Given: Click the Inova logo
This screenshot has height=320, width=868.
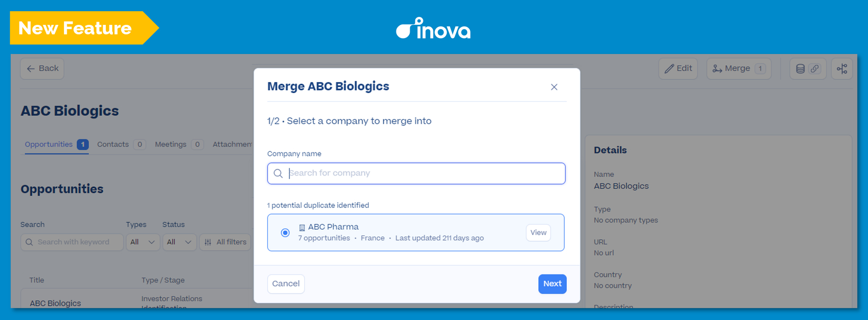Looking at the screenshot, I should click(x=433, y=29).
